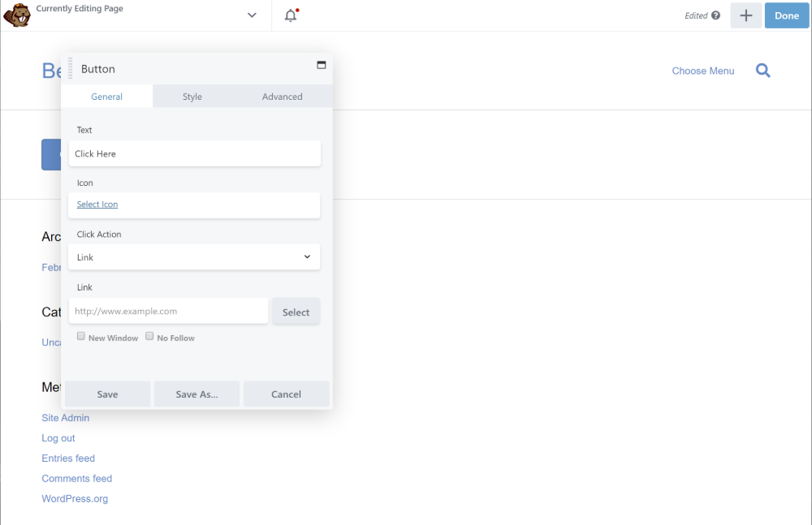The width and height of the screenshot is (812, 525).
Task: Cancel the Button settings
Action: click(x=287, y=394)
